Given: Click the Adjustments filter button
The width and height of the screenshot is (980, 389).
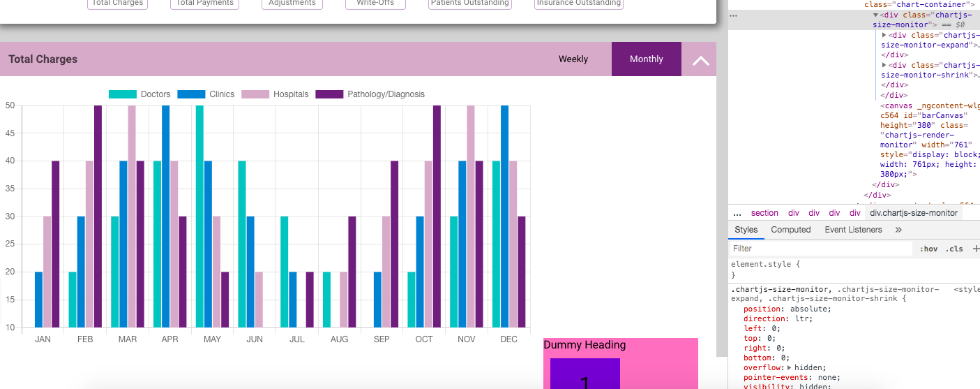Looking at the screenshot, I should 292,3.
